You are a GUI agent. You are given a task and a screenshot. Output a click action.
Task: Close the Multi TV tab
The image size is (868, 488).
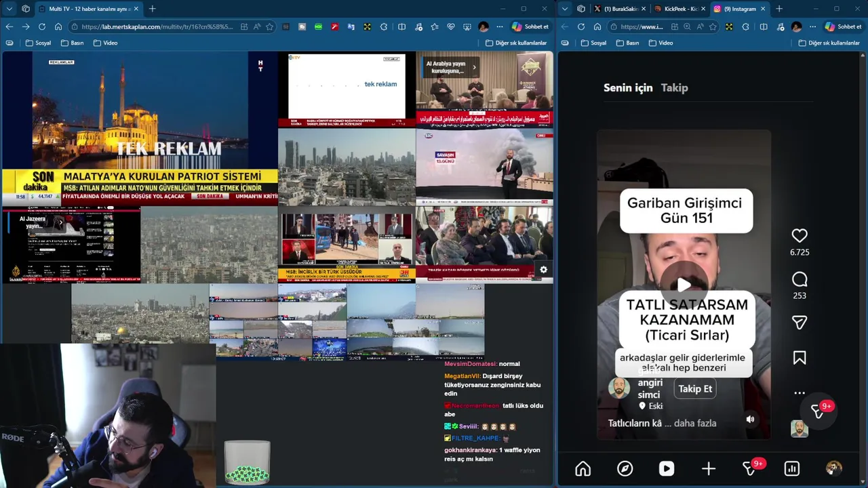(136, 9)
